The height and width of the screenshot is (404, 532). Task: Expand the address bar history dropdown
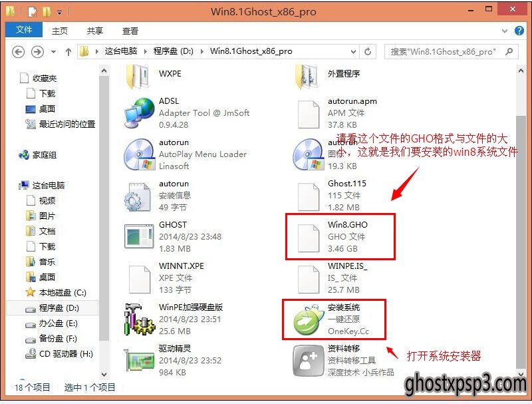tap(353, 52)
